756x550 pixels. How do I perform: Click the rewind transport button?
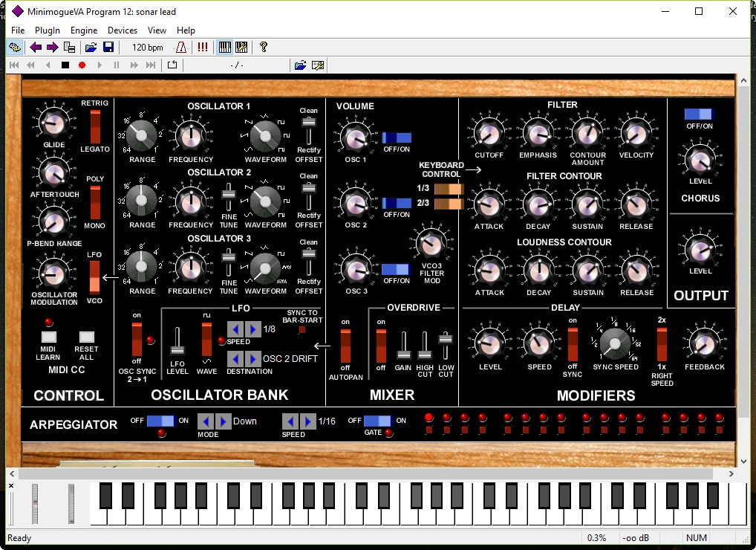coord(31,65)
